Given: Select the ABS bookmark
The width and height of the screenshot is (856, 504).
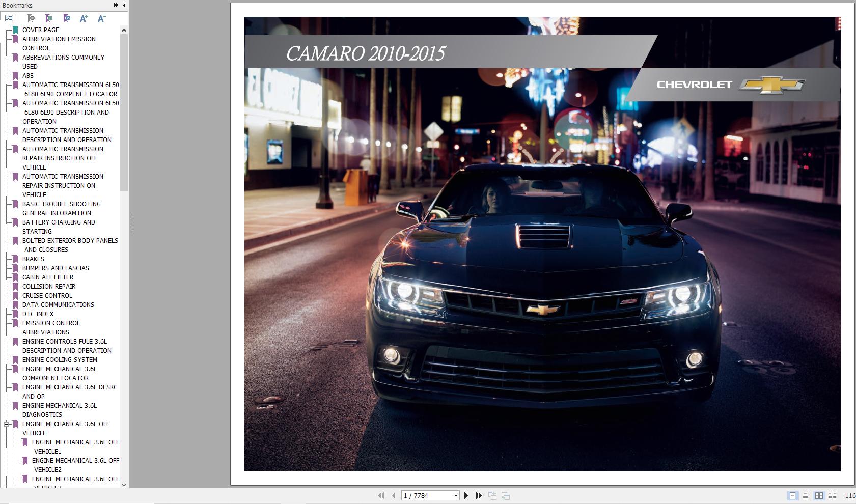Looking at the screenshot, I should coord(28,76).
